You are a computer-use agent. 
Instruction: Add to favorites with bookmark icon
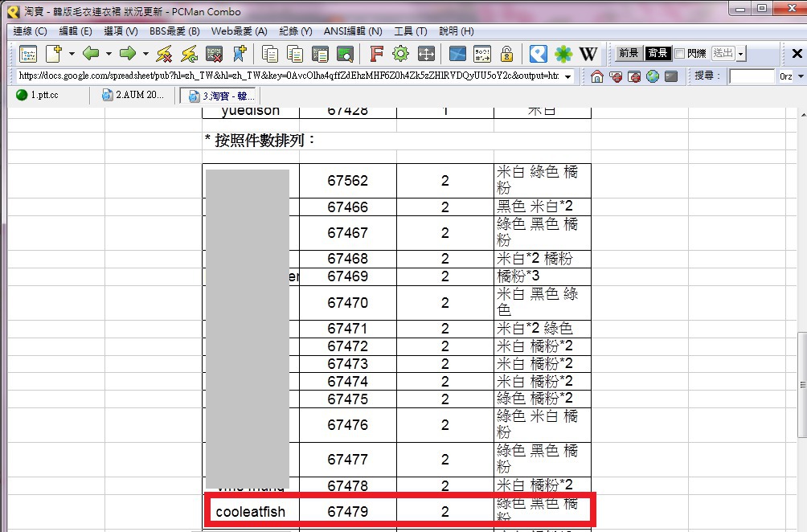pyautogui.click(x=240, y=54)
